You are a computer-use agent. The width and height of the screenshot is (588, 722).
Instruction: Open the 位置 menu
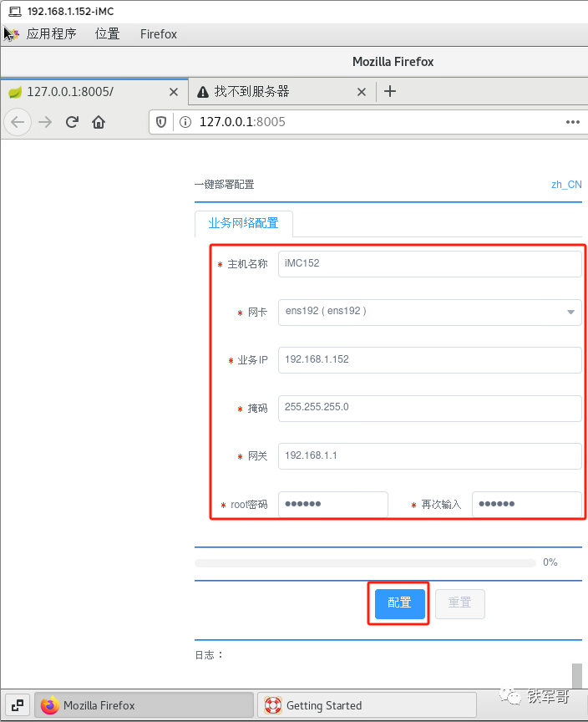pyautogui.click(x=107, y=34)
